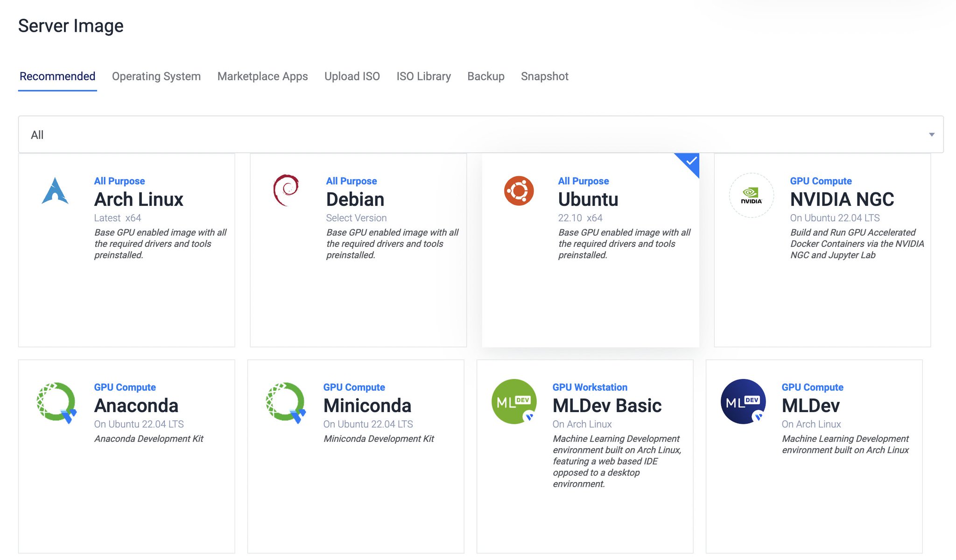Screen dimensions: 956x560
Task: Click On Ubuntu 22.04 LTS under NVIDIA NGC
Action: pos(835,218)
